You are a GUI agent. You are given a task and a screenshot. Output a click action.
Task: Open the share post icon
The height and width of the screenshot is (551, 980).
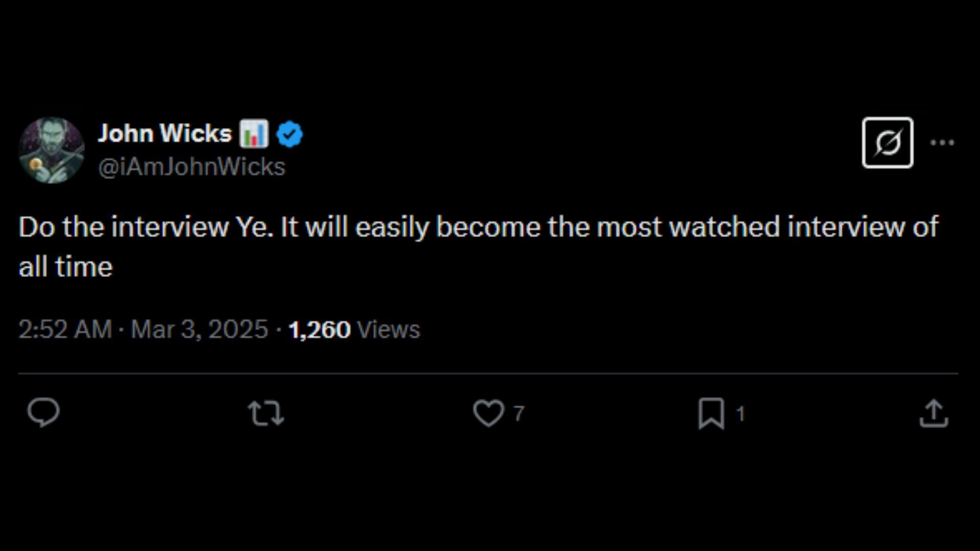(934, 413)
